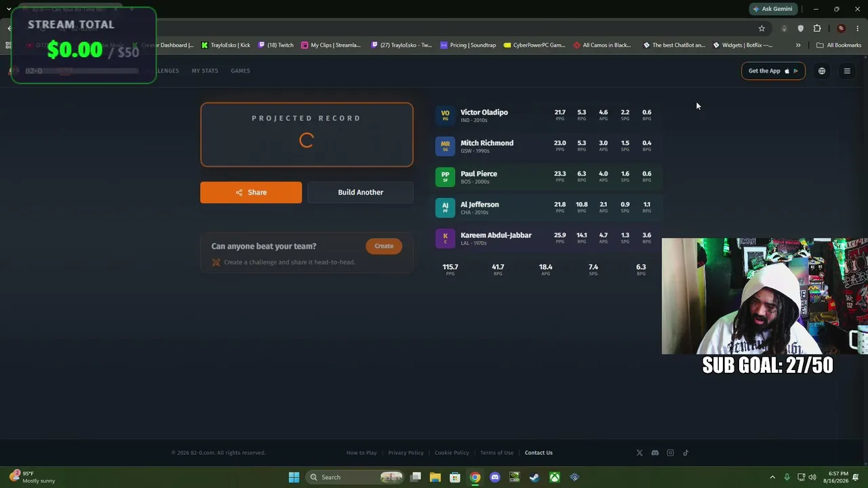Open Microsoft Store from the taskbar
The width and height of the screenshot is (868, 488).
tap(455, 477)
